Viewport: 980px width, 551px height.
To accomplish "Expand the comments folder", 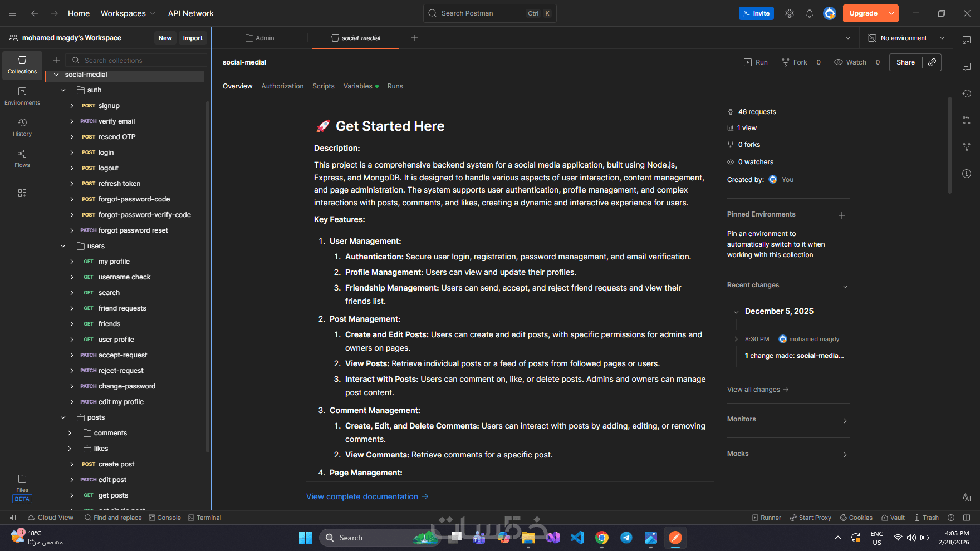I will pos(70,433).
